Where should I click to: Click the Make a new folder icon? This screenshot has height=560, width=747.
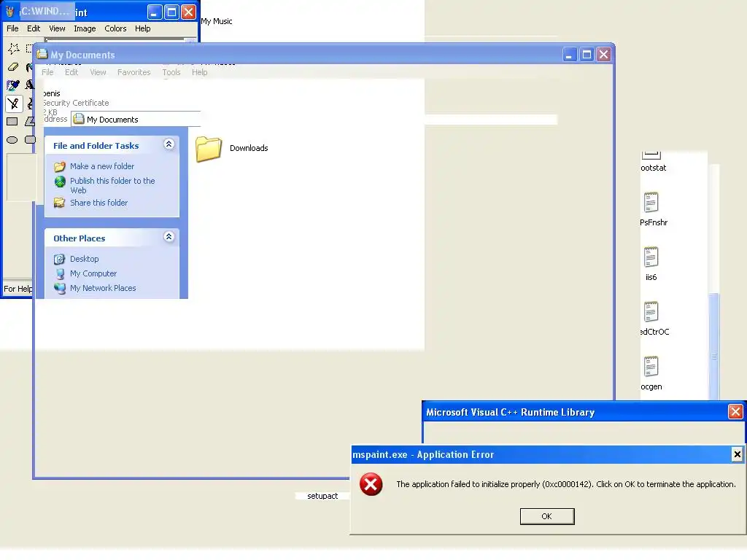(60, 167)
